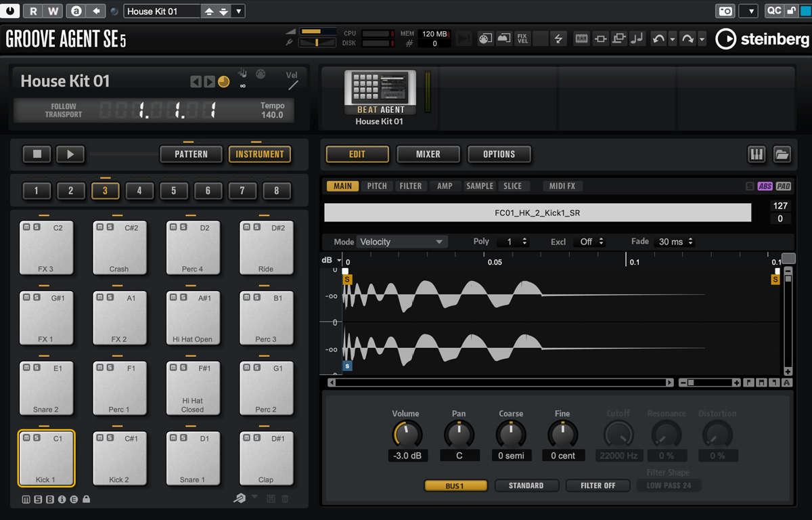Show the keyboard icon panel
The width and height of the screenshot is (812, 520).
tap(757, 154)
